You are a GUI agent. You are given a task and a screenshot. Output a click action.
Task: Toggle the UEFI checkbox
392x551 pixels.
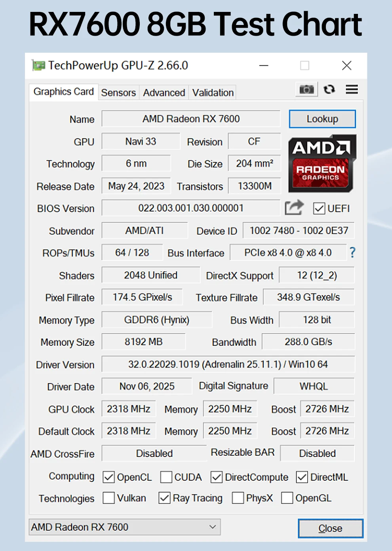pyautogui.click(x=319, y=209)
